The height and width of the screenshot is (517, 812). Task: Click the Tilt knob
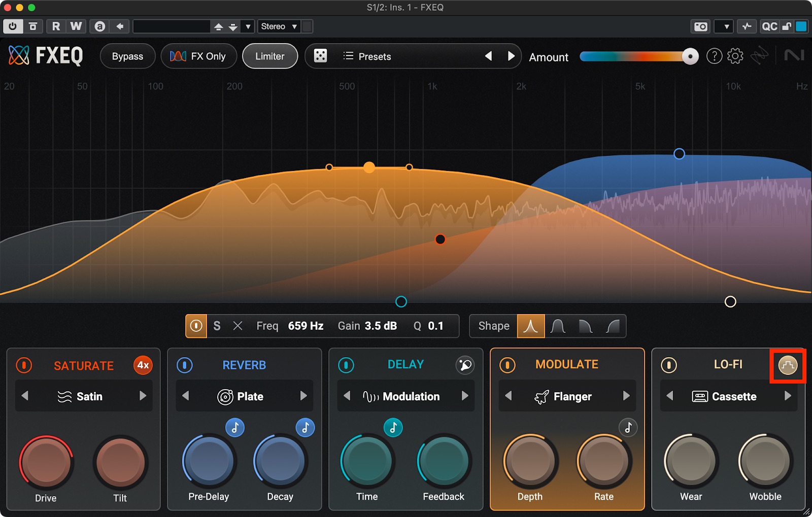pos(120,462)
